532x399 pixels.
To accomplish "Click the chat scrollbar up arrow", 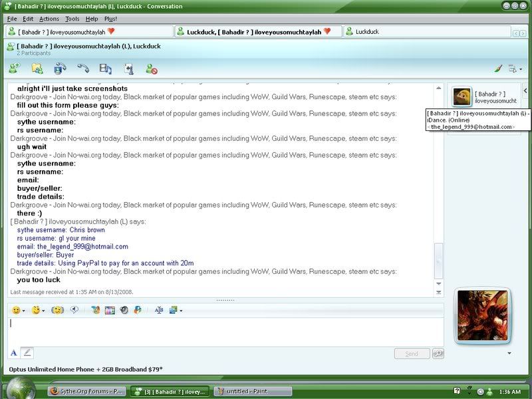I will [438, 88].
